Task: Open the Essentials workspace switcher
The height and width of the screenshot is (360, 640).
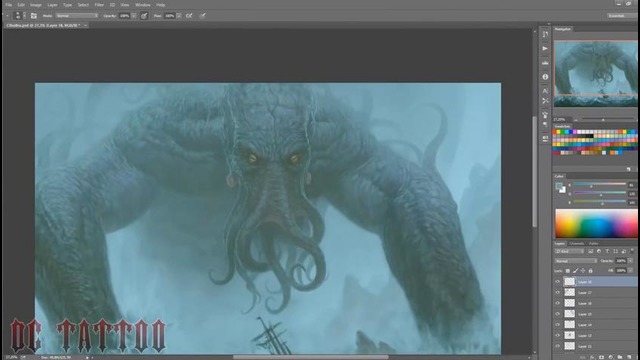Action: pyautogui.click(x=622, y=16)
